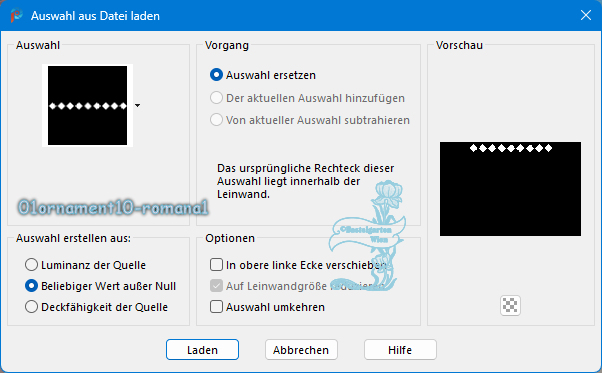Click the dialog title bar text
The image size is (602, 373).
(x=95, y=16)
